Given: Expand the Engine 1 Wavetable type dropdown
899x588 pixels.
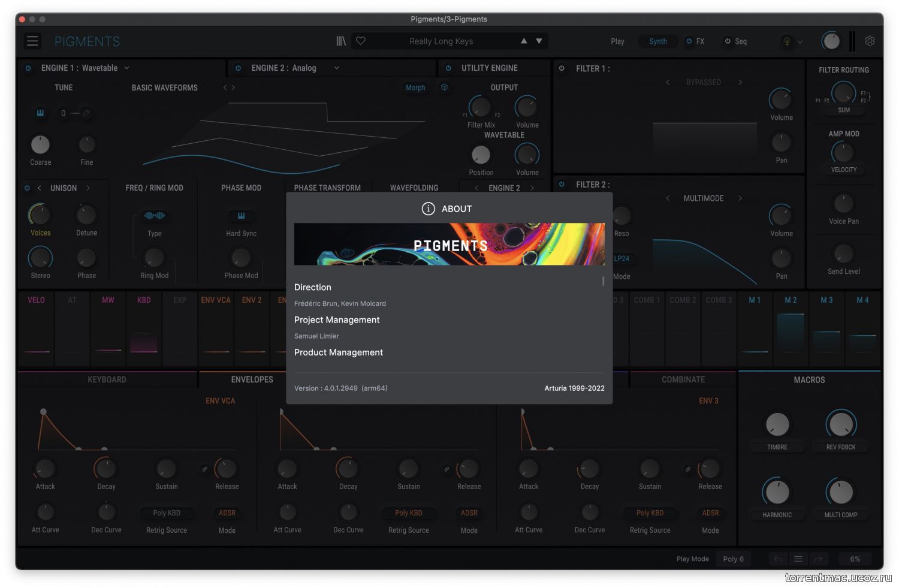Looking at the screenshot, I should 126,68.
